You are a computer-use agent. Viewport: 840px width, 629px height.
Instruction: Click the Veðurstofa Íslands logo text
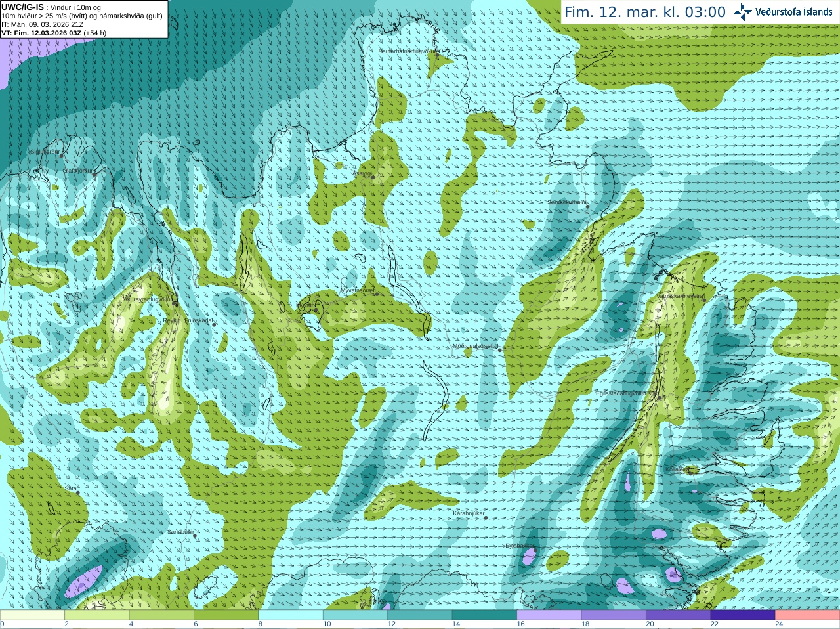click(793, 12)
